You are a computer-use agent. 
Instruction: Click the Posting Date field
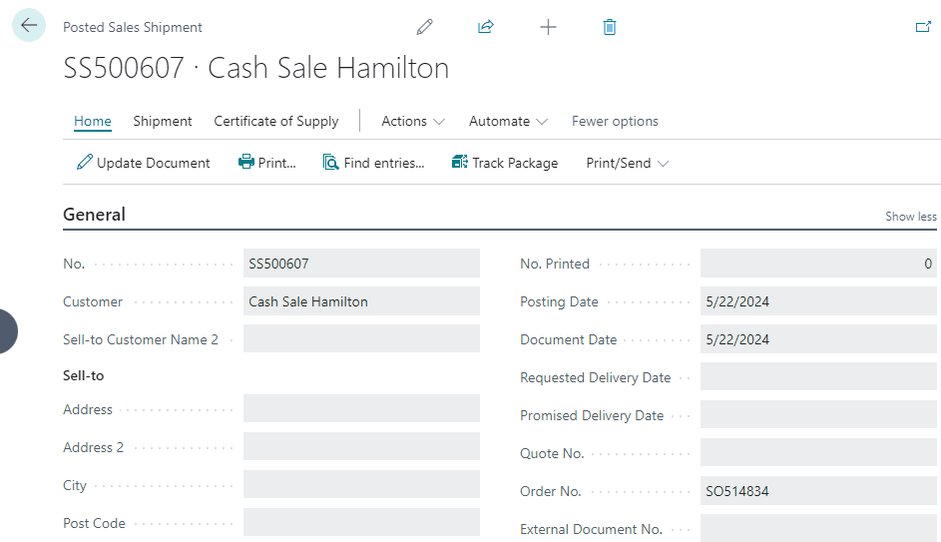tap(819, 301)
